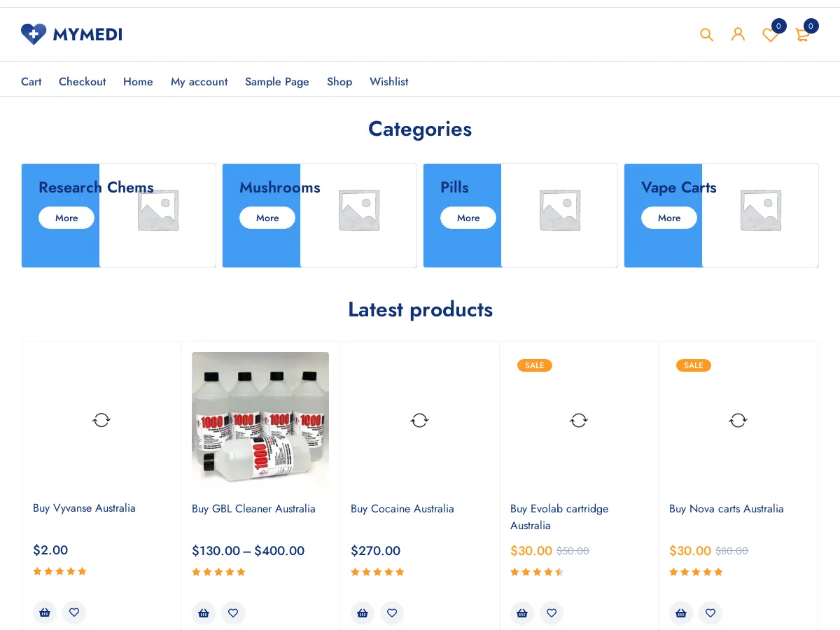Select My account in the navigation bar

click(x=199, y=82)
